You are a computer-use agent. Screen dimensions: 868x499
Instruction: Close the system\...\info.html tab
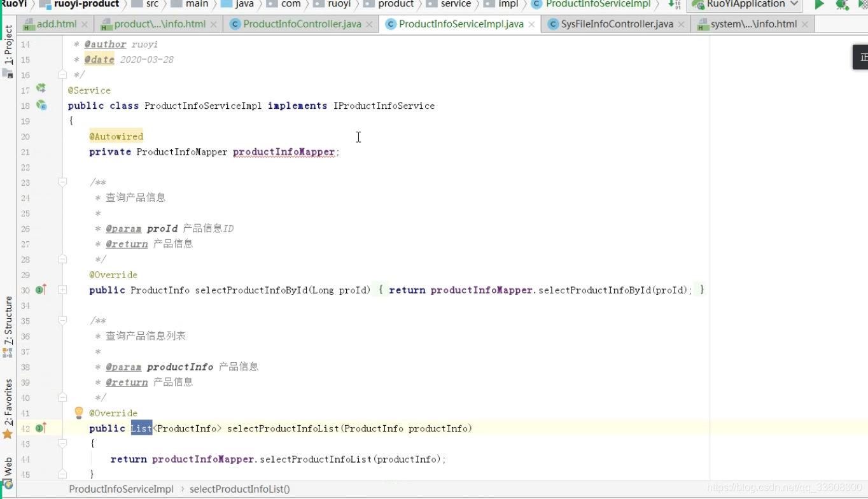[805, 24]
